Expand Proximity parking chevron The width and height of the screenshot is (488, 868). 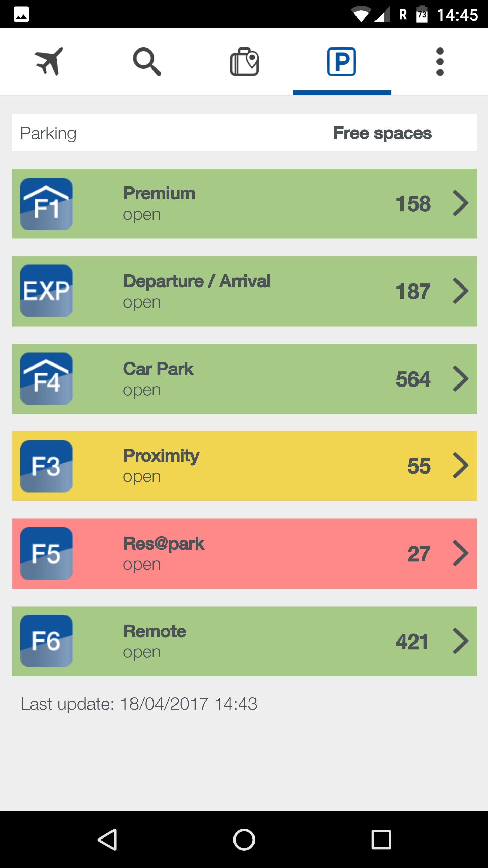[461, 466]
